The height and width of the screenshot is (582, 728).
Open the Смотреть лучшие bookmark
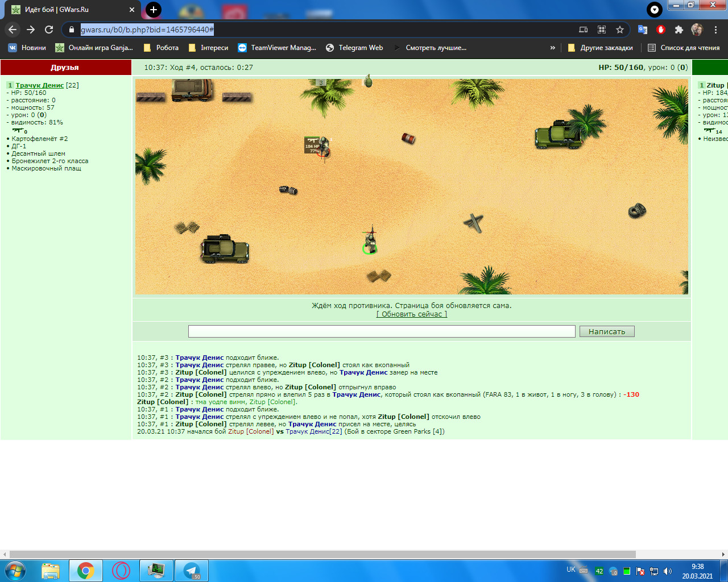(x=430, y=48)
